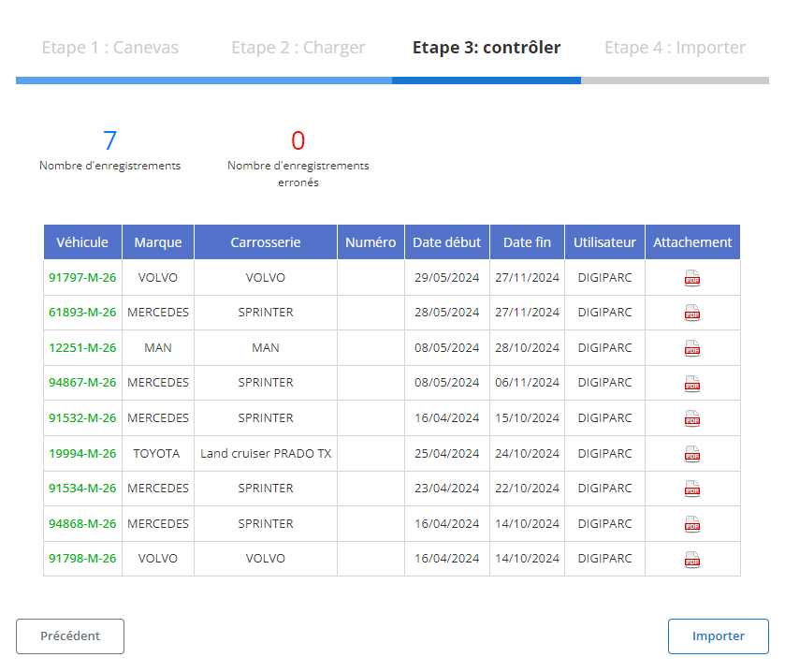Open PDF attachment for vehicle 94868-M-26
This screenshot has width=785, height=672.
(x=691, y=524)
